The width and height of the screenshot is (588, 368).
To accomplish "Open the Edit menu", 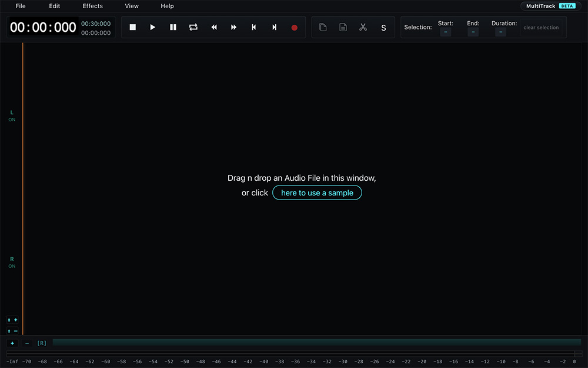I will point(54,6).
